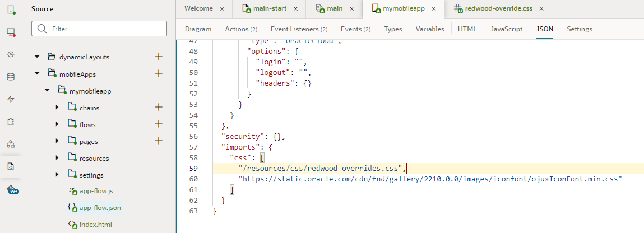Click the flows folder icon
The width and height of the screenshot is (644, 233).
pos(72,124)
